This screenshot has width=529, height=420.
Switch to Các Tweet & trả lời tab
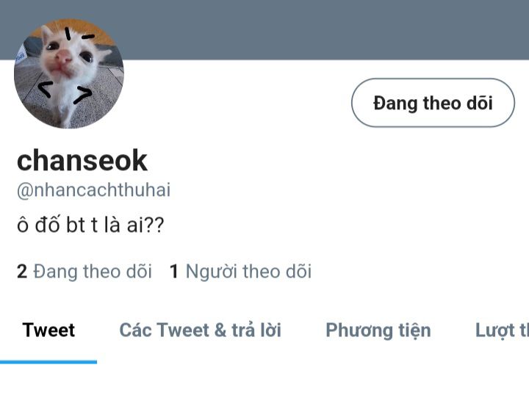(x=201, y=330)
